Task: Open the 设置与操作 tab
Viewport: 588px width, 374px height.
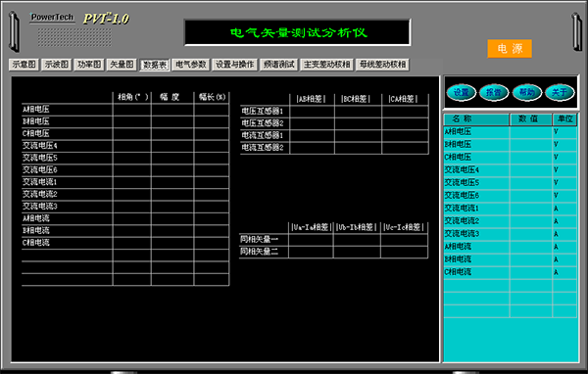Action: [235, 65]
